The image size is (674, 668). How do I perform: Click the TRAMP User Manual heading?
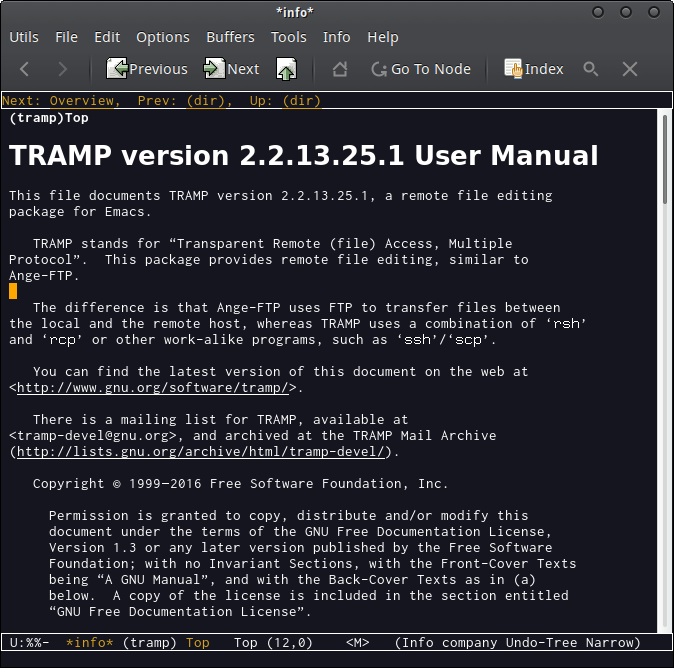pos(303,155)
